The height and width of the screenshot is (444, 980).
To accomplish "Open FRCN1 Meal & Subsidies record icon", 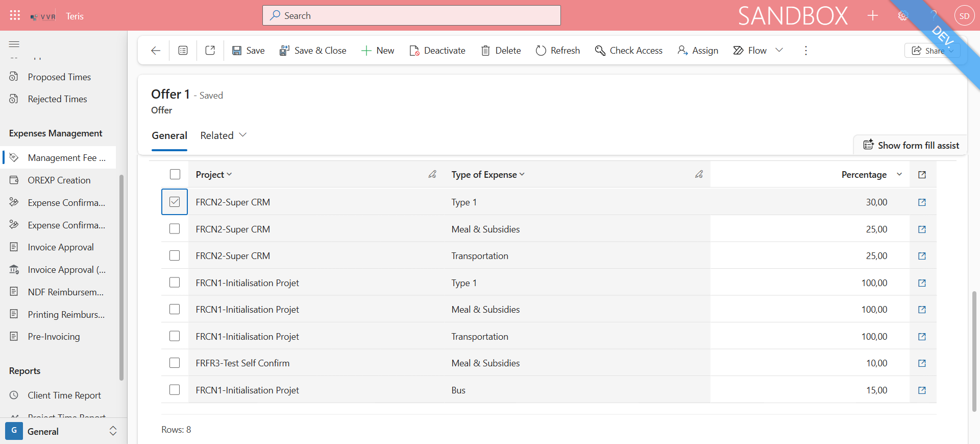I will coord(922,310).
